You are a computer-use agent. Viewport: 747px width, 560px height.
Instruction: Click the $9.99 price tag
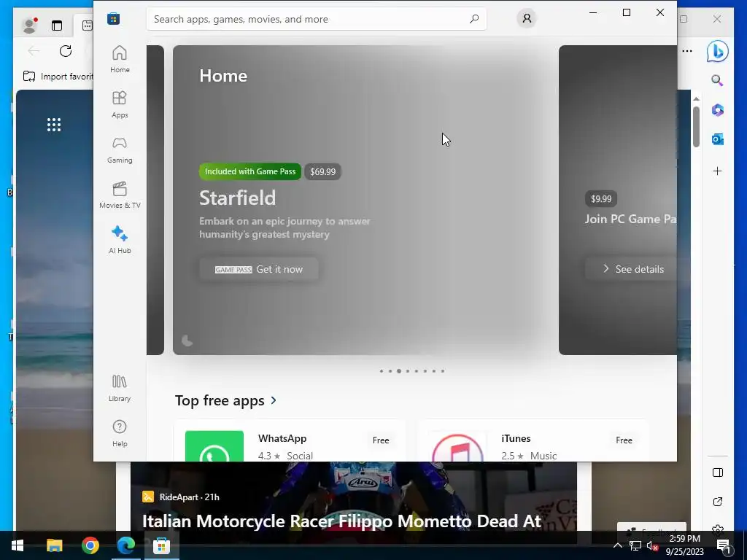coord(601,198)
